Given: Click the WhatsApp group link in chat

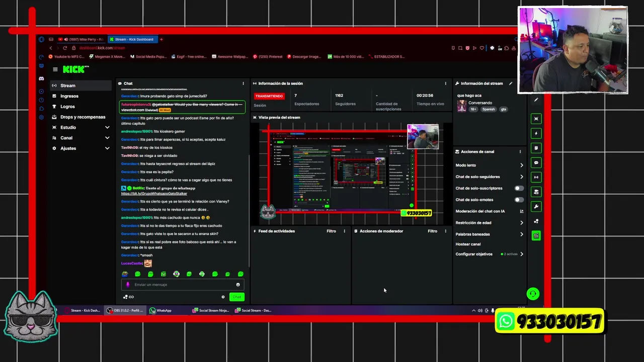Looking at the screenshot, I should coord(154,194).
